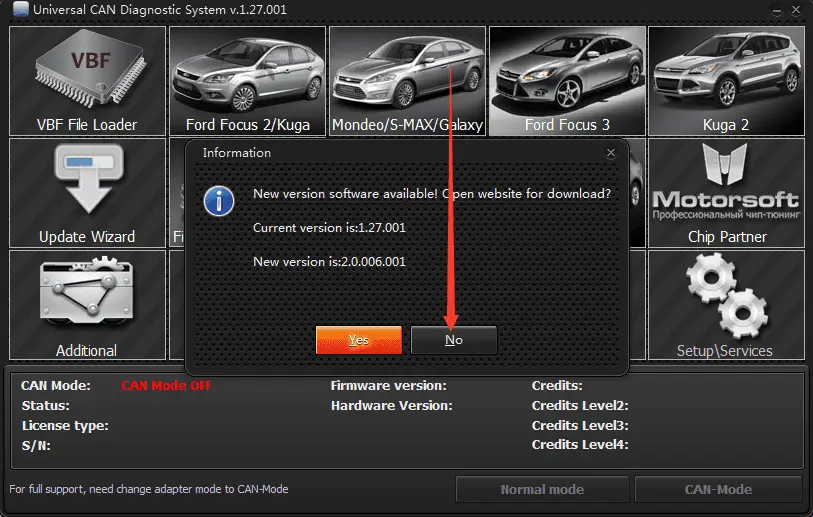Open Setup\Services gears tile

[726, 305]
